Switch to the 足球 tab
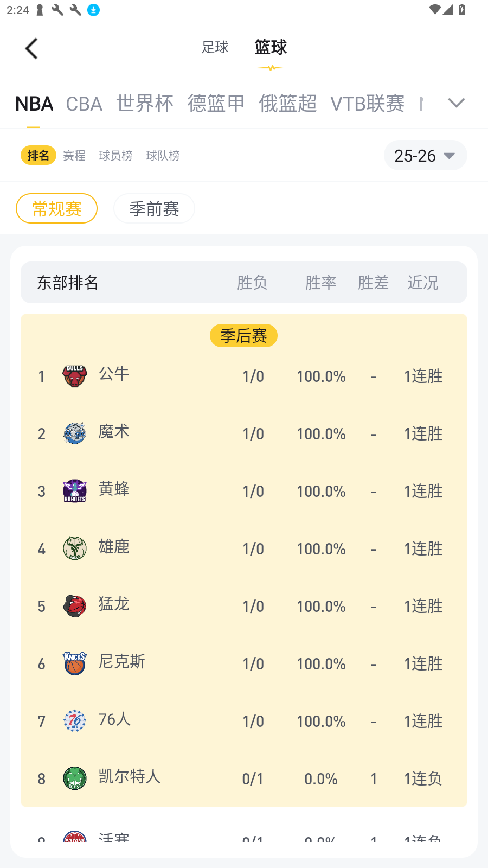 215,47
